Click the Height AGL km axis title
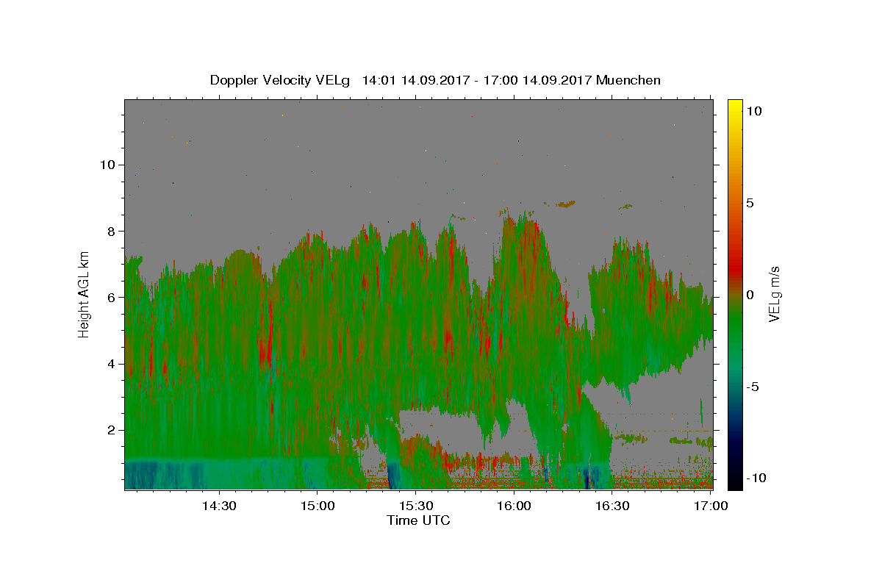The height and width of the screenshot is (588, 882). tap(84, 293)
